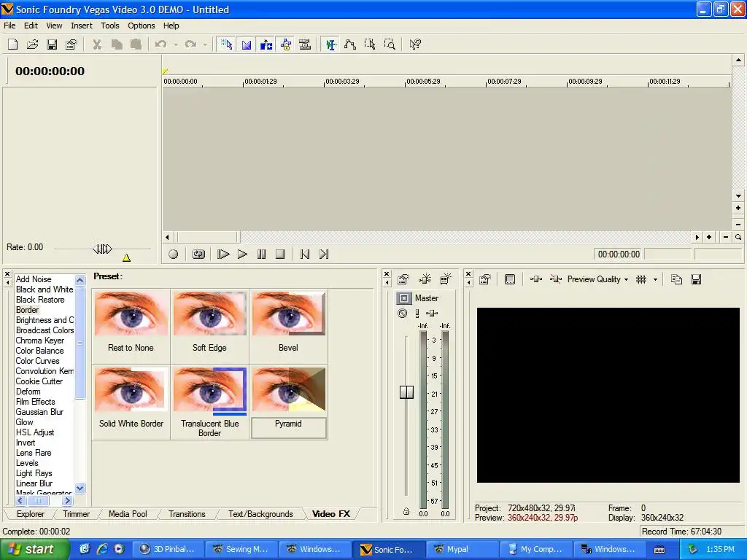The width and height of the screenshot is (747, 560).
Task: Click the scrub rate slider handle
Action: (102, 249)
